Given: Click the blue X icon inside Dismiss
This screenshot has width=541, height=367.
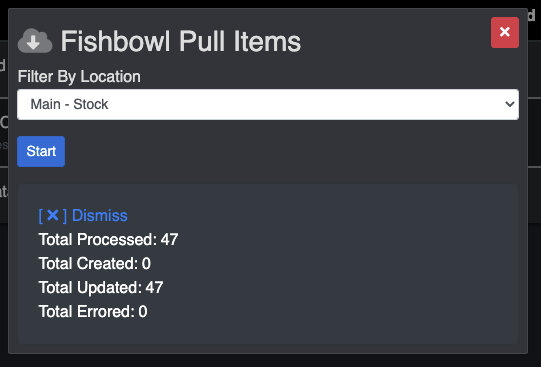Looking at the screenshot, I should coord(52,215).
